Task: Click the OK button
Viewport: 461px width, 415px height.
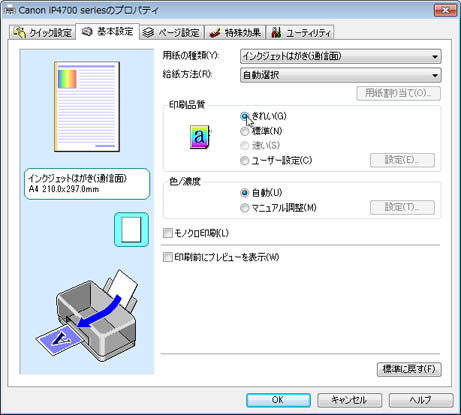Action: [x=278, y=400]
